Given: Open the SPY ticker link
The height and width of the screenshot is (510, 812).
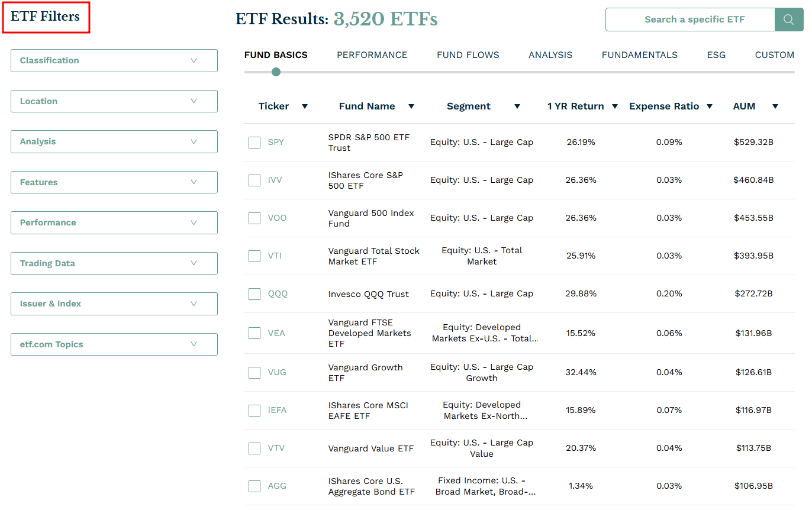Looking at the screenshot, I should pyautogui.click(x=276, y=143).
